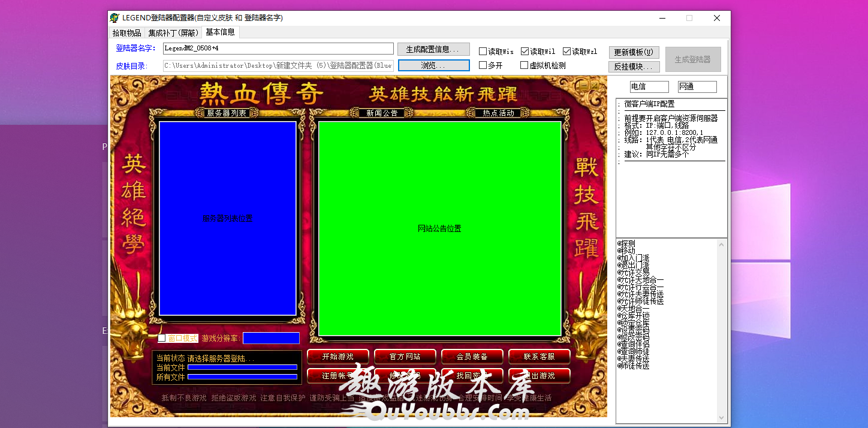Click the 登陆器名字 input field

[x=278, y=49]
